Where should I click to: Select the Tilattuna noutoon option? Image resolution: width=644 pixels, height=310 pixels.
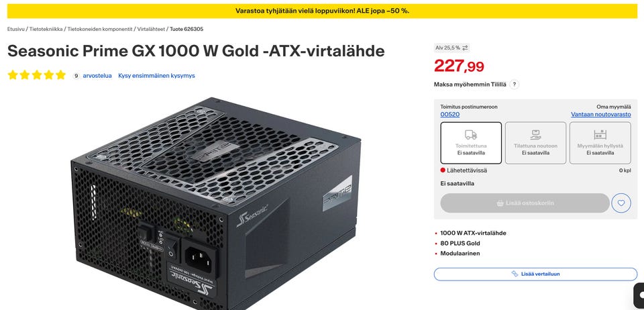click(535, 143)
